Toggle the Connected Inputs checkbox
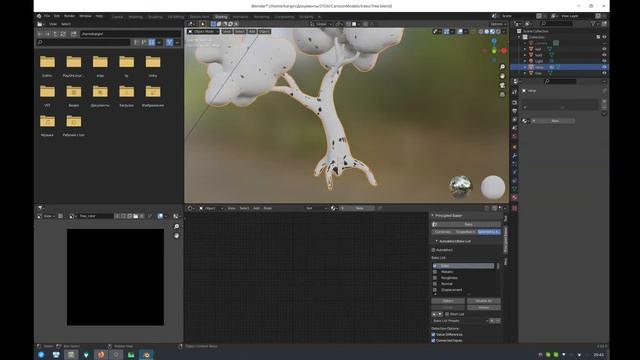 (433, 340)
